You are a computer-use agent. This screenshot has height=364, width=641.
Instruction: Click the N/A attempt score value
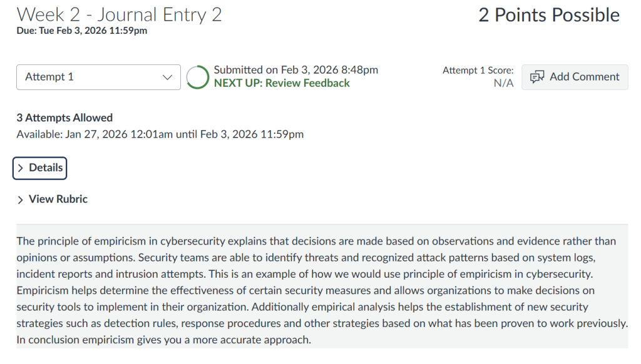pos(503,83)
